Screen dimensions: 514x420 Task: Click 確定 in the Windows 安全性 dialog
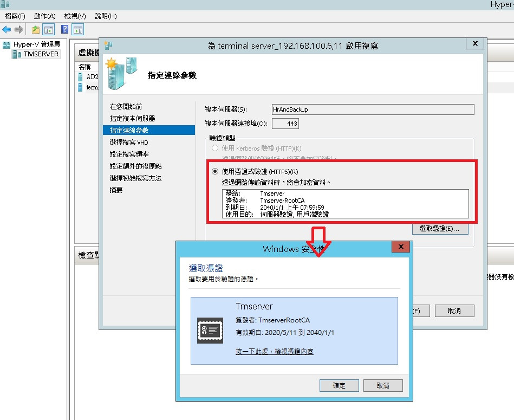pyautogui.click(x=339, y=385)
